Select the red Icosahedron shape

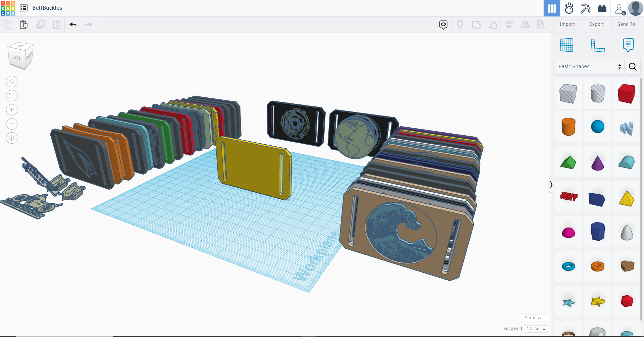[x=627, y=301]
